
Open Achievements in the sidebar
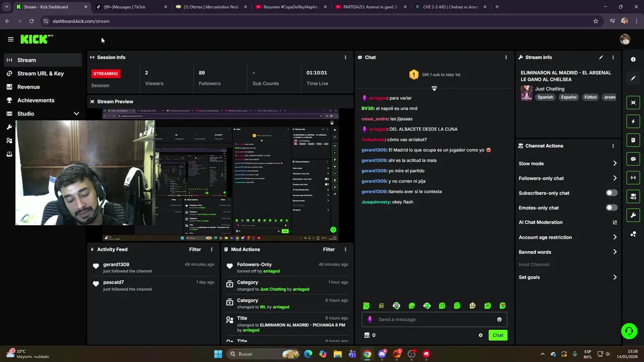tap(43, 100)
